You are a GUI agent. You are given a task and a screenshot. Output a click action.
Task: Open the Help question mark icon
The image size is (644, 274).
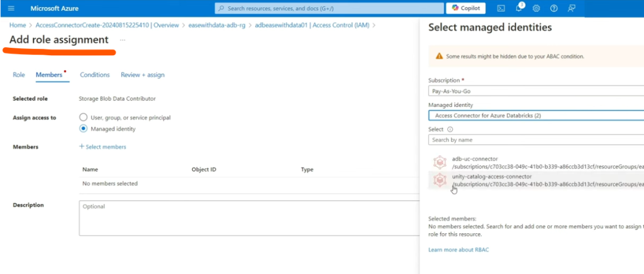pos(553,8)
